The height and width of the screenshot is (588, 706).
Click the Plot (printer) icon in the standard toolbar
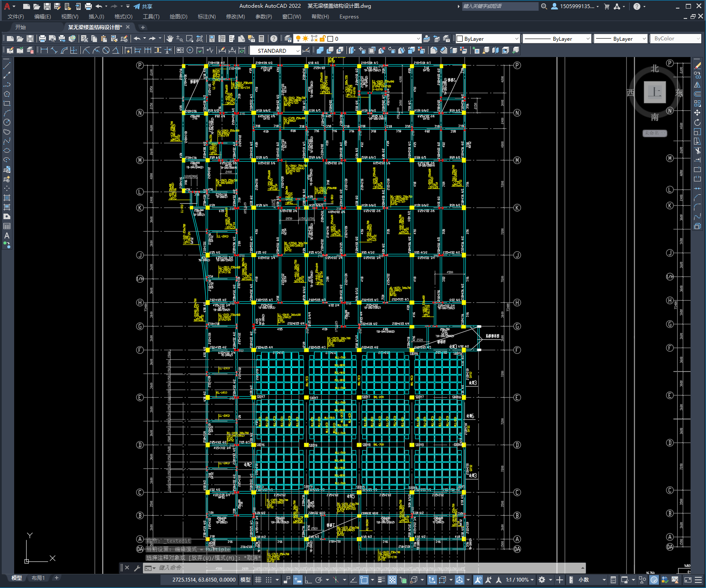pyautogui.click(x=42, y=39)
